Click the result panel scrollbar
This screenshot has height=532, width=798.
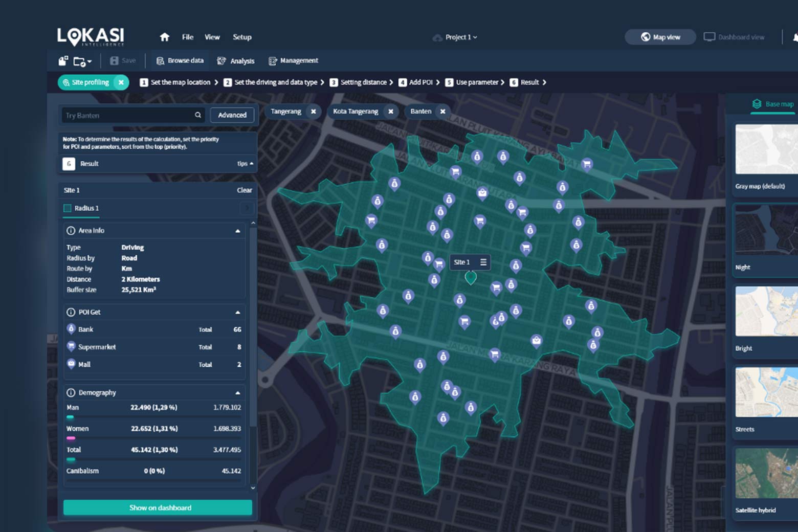(253, 327)
